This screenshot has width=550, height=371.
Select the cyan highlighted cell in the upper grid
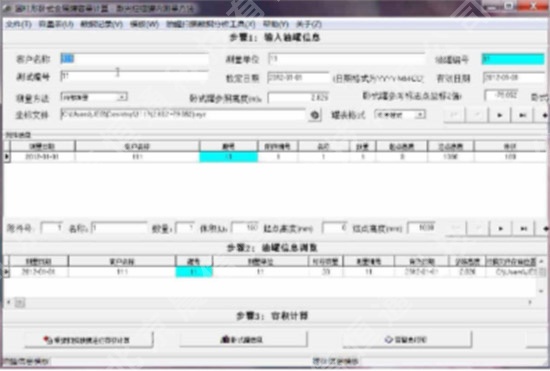point(229,157)
